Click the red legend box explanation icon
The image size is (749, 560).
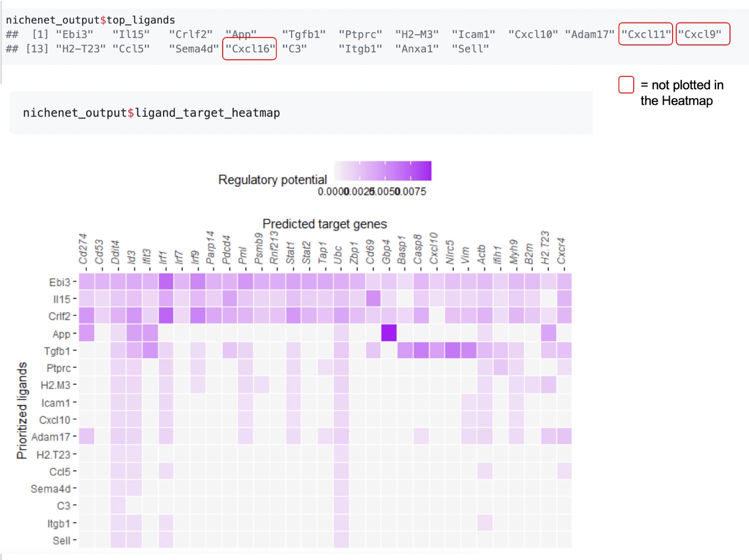pos(626,85)
